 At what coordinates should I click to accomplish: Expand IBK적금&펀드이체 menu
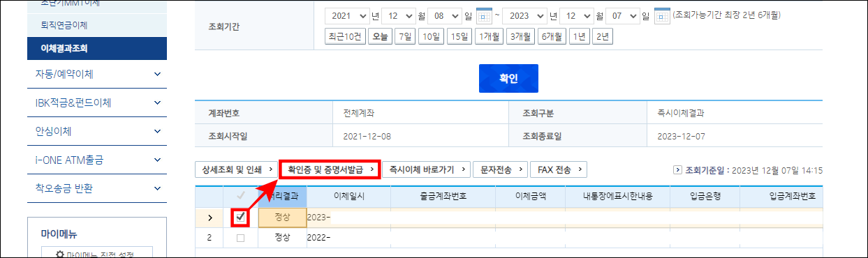coord(98,103)
